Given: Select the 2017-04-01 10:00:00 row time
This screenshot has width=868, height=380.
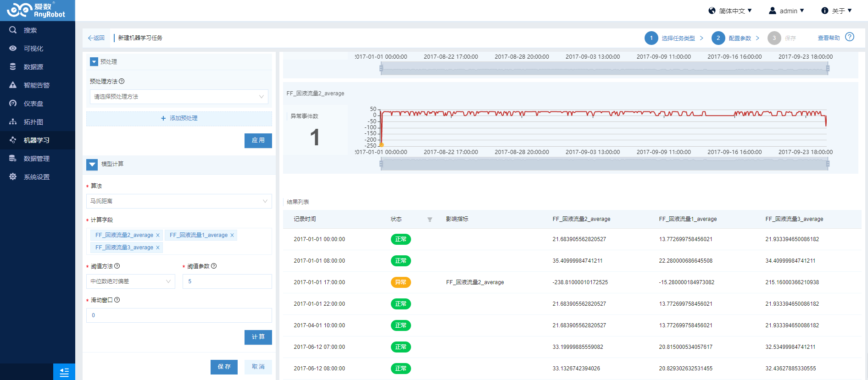Looking at the screenshot, I should click(319, 325).
